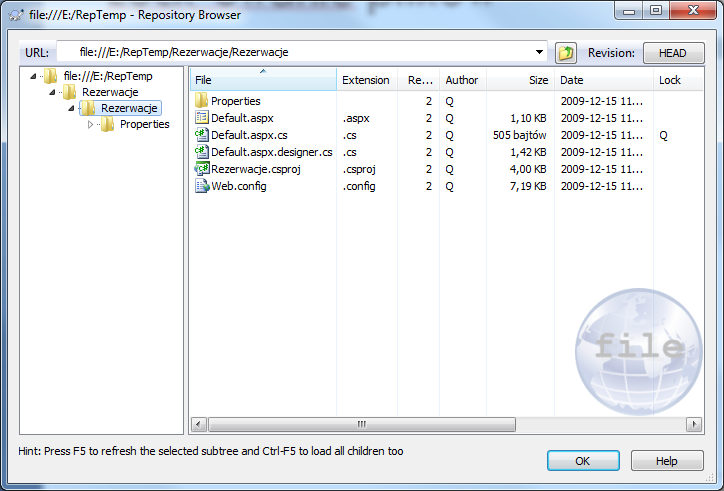This screenshot has height=491, width=724.
Task: Select the highlighted Rezerwacje tree label
Action: [129, 108]
